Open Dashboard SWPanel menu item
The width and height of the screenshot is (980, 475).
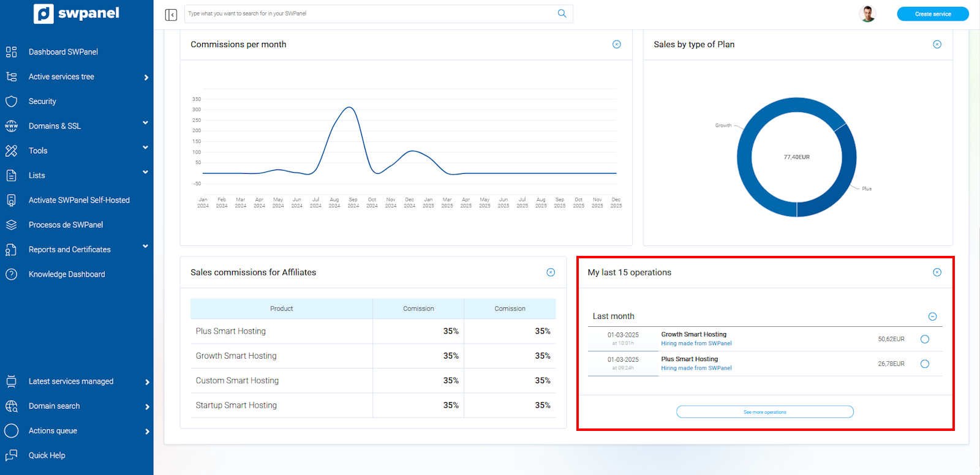click(x=63, y=52)
